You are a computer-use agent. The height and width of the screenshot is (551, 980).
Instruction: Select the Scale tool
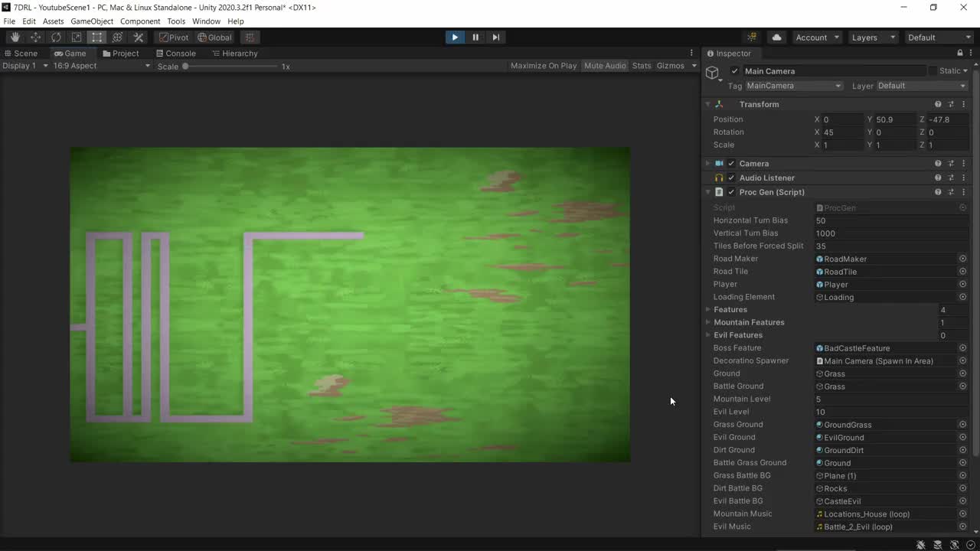point(77,37)
